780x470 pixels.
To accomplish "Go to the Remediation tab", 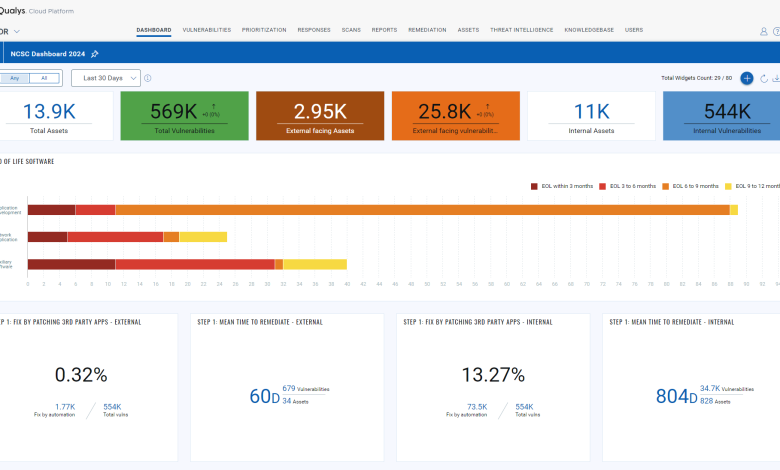I will [427, 30].
